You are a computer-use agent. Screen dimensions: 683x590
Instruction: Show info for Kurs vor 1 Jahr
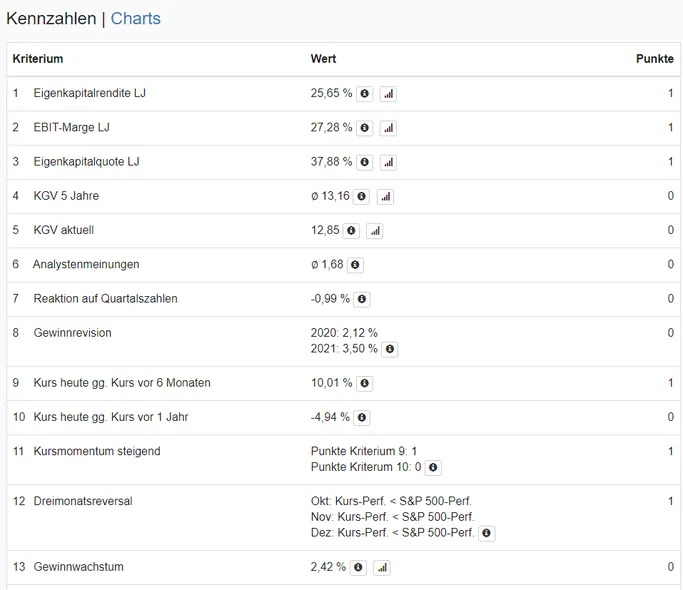click(362, 417)
